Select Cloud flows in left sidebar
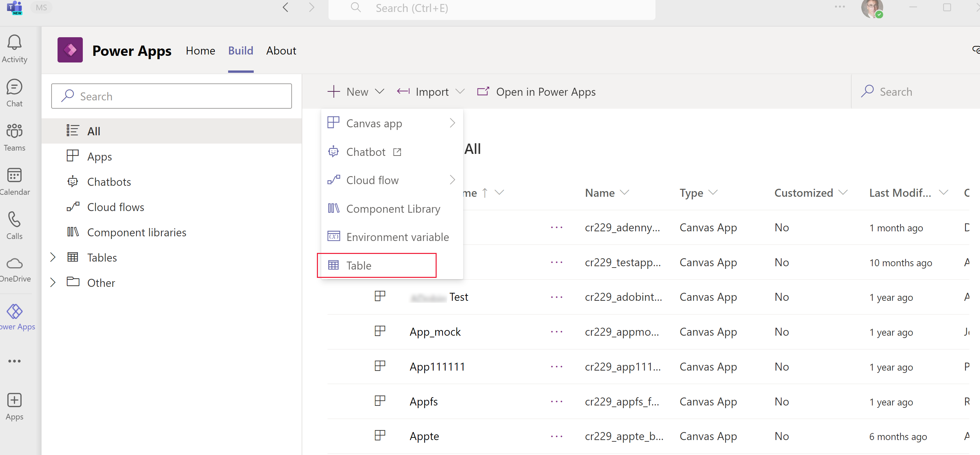The height and width of the screenshot is (455, 980). tap(116, 206)
